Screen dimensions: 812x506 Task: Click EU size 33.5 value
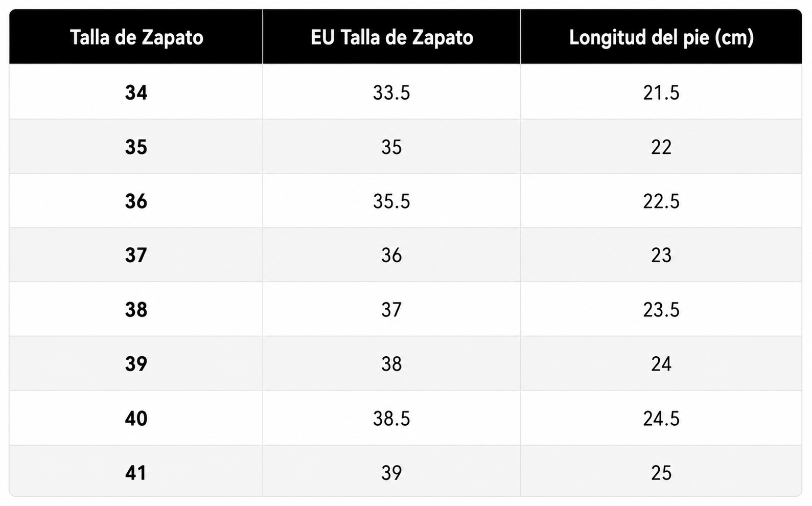pos(391,92)
